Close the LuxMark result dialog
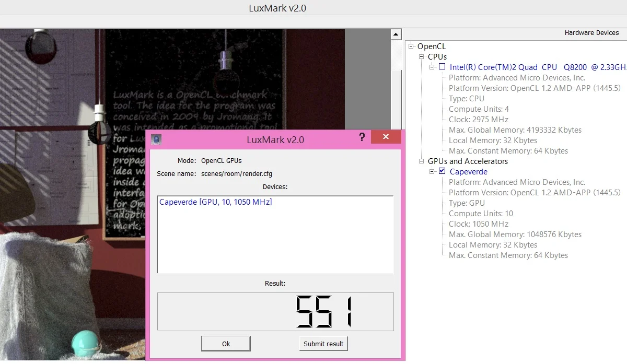 click(386, 137)
